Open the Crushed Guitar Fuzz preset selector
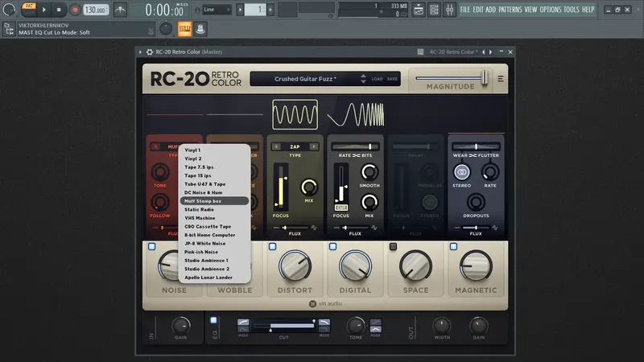644x362 pixels. (305, 79)
